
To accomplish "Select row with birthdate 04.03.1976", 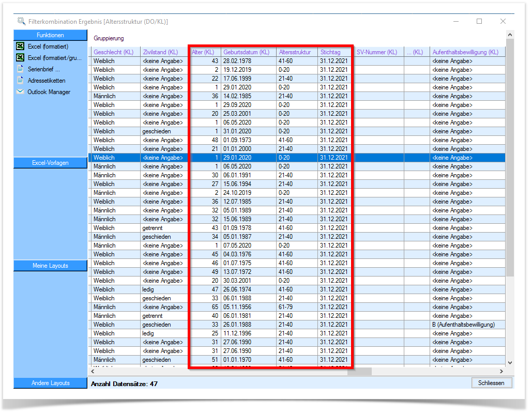I will pyautogui.click(x=297, y=255).
